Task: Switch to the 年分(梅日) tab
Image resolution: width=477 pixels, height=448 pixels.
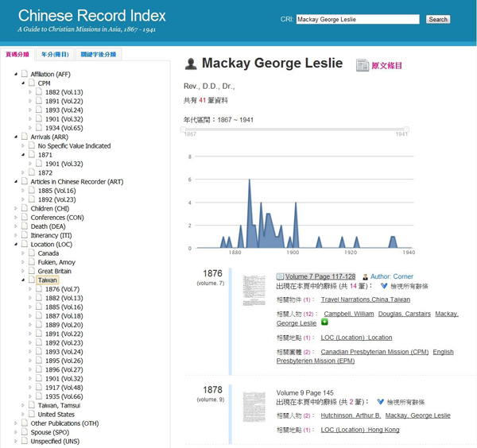Action: pyautogui.click(x=55, y=55)
